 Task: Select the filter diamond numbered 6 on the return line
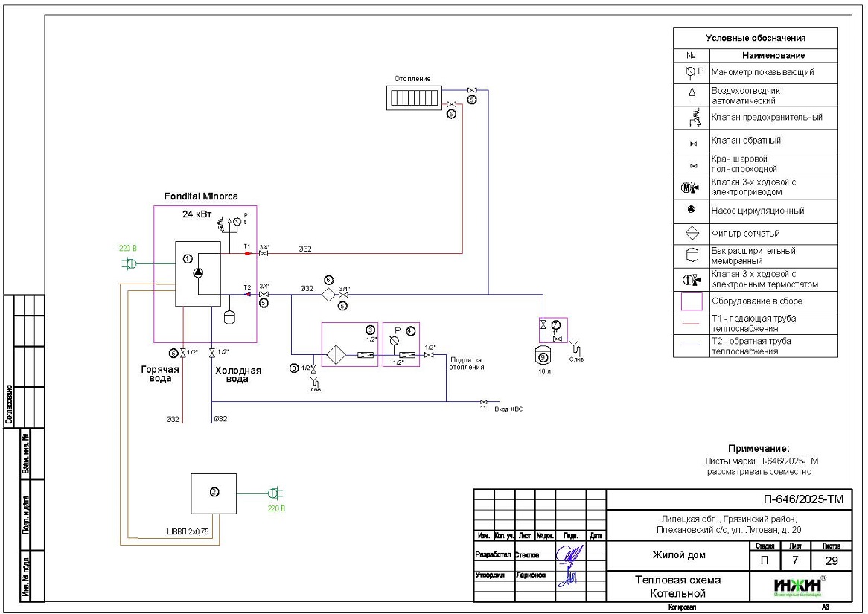328,295
